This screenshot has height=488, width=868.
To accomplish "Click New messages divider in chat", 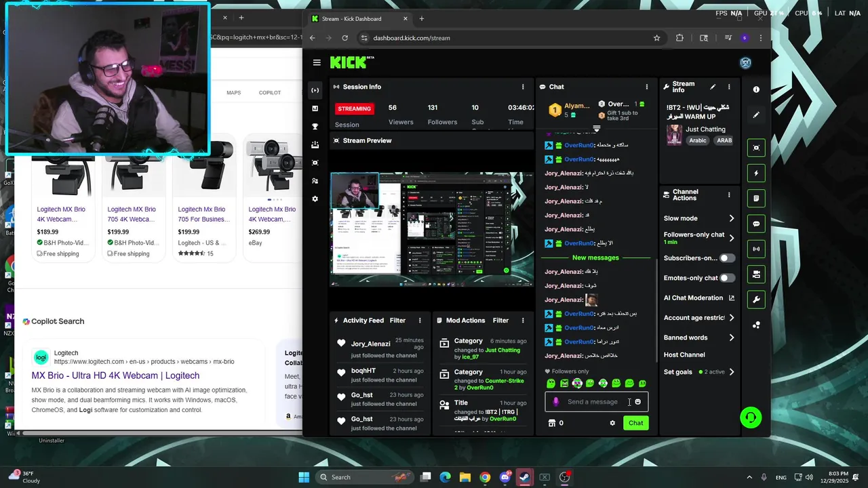I will [x=595, y=258].
